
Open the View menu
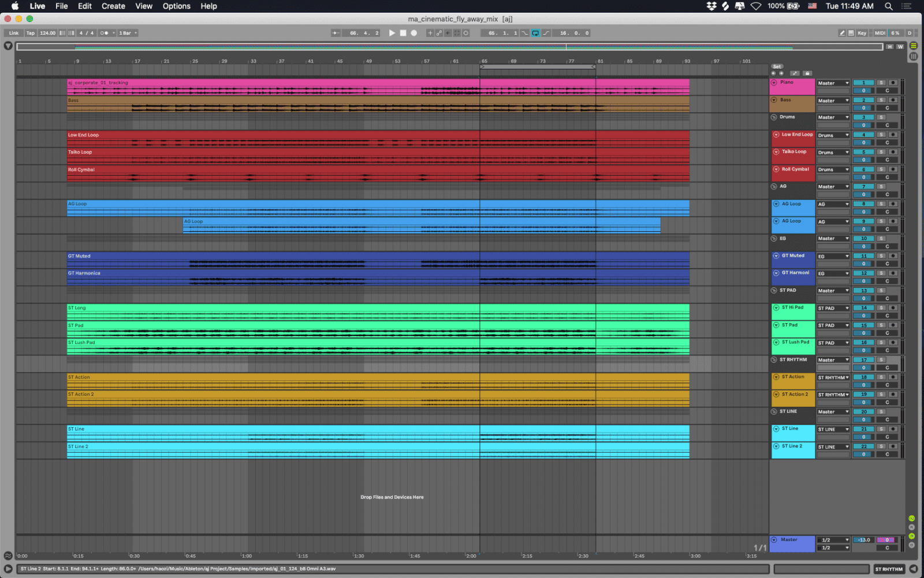(x=144, y=6)
